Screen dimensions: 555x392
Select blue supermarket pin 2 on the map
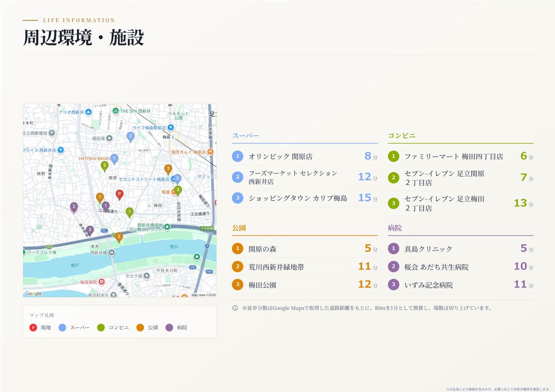(x=130, y=137)
